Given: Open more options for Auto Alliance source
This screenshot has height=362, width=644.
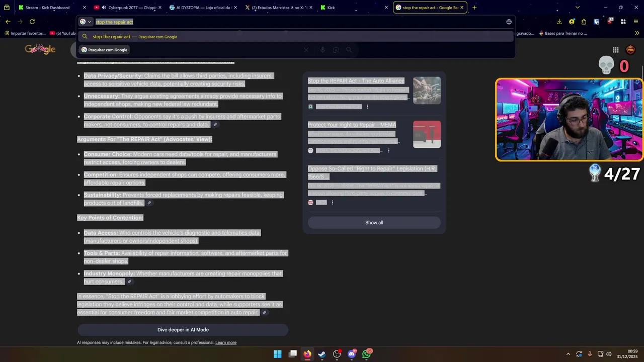Looking at the screenshot, I should click(x=367, y=107).
